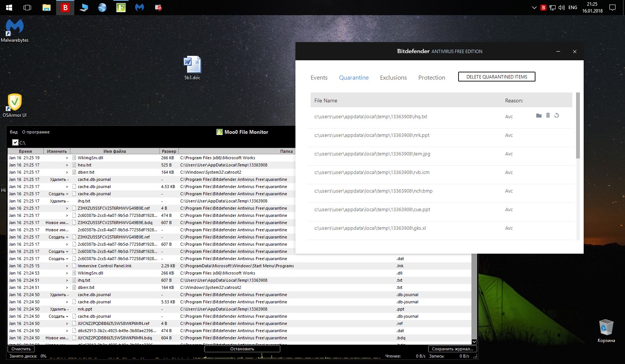Viewport: 625px width, 364px height.
Task: Select the heu.txt row in File Monitor
Action: pos(152,165)
